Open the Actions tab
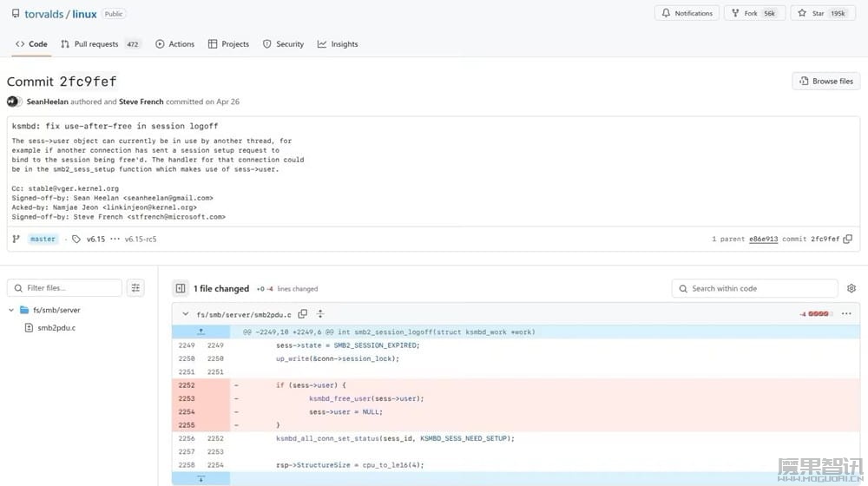The image size is (868, 486). [x=175, y=43]
